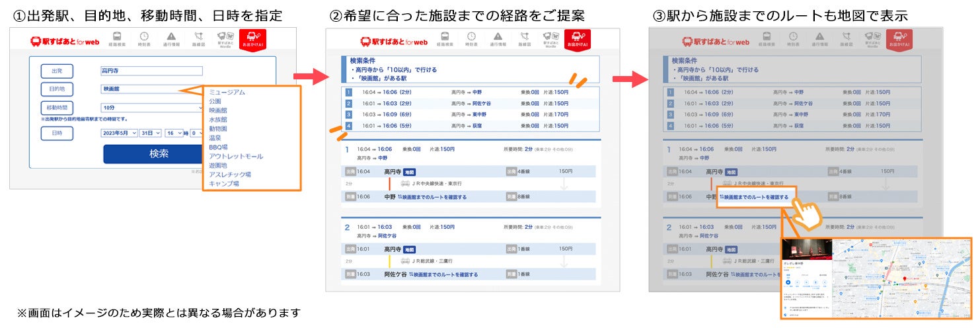Open 駅すぱあと Wordle icon in the dimmed screen

pos(874,40)
